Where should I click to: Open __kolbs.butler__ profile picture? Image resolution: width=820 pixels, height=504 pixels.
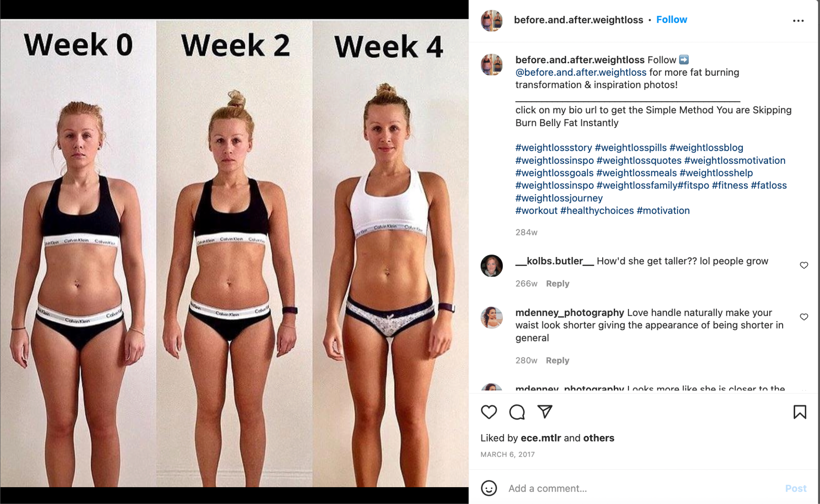tap(492, 265)
